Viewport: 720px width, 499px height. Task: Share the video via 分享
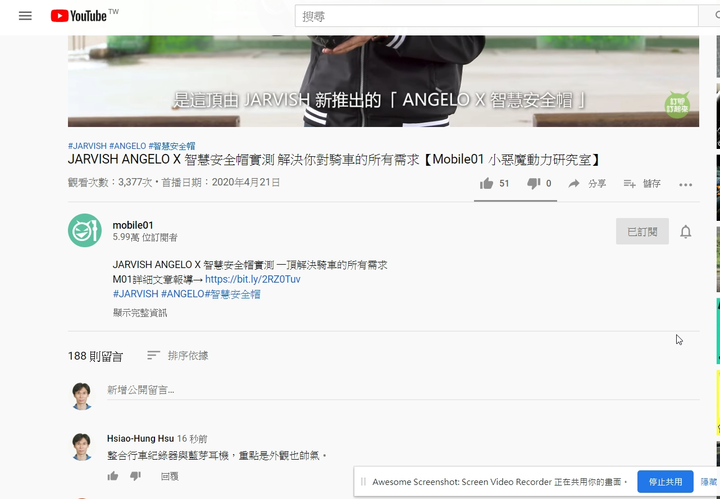(x=587, y=184)
